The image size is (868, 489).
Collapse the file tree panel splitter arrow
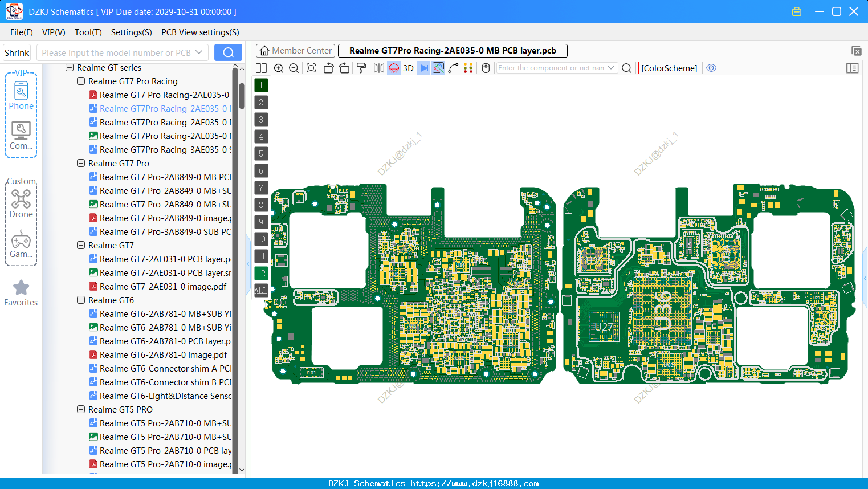pos(248,263)
